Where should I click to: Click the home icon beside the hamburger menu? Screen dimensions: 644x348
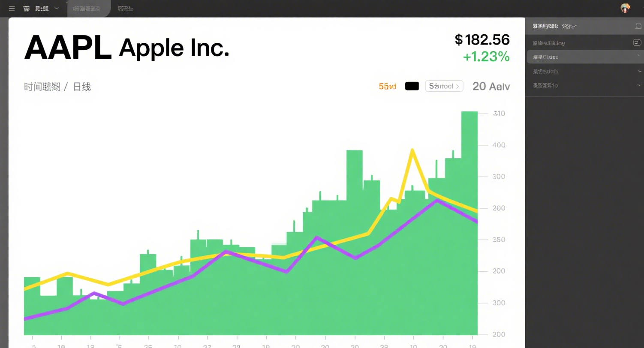27,9
